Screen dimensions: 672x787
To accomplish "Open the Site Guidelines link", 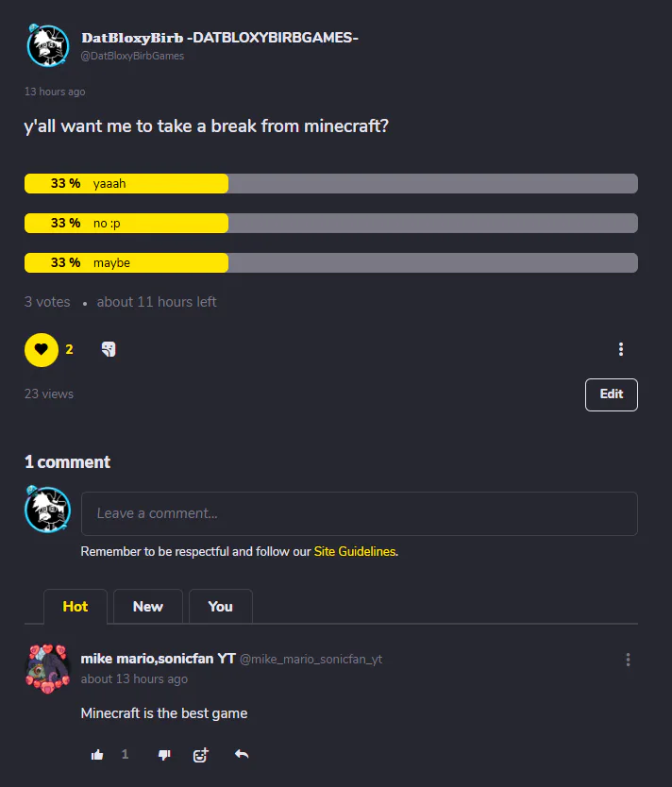I will coord(355,552).
